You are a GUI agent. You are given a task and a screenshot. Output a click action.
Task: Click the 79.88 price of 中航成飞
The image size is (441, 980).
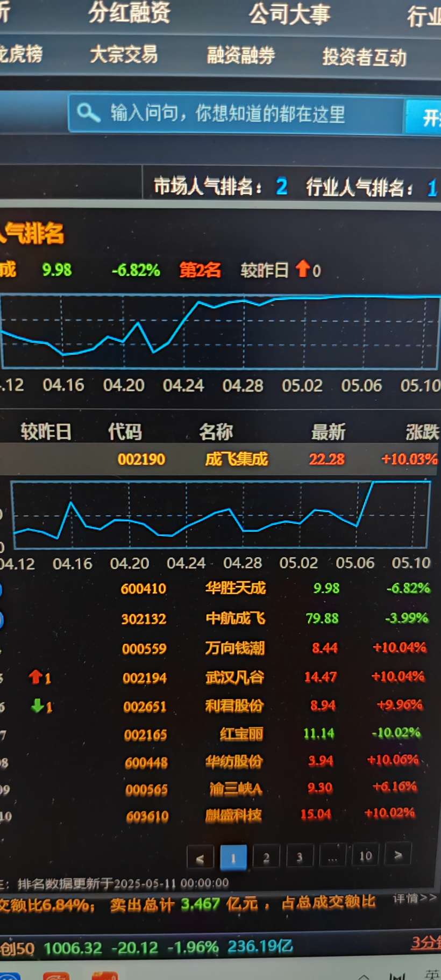coord(322,618)
